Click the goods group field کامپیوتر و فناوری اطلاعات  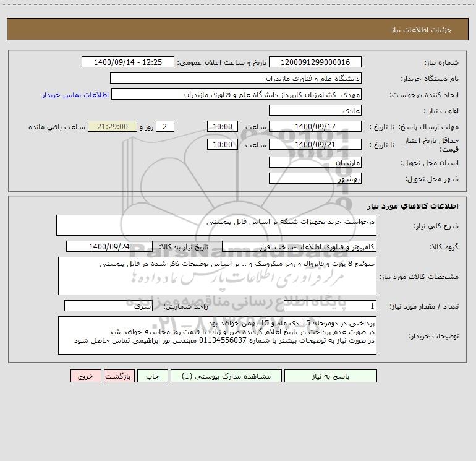tap(299, 246)
